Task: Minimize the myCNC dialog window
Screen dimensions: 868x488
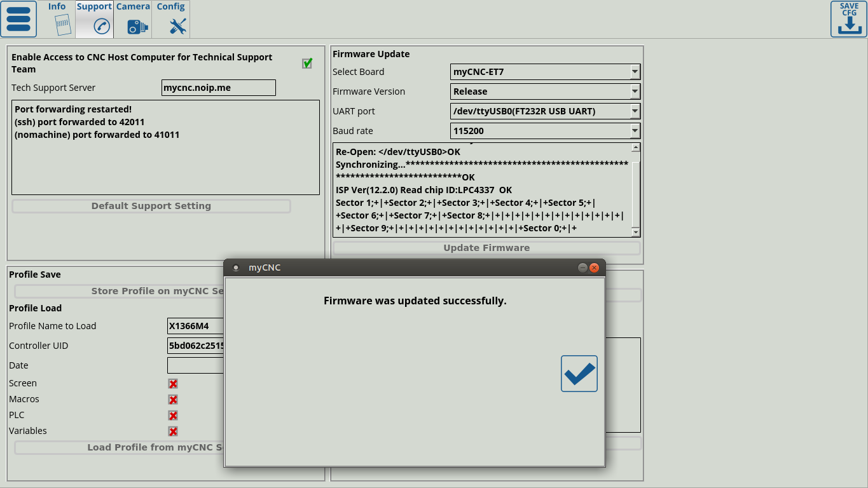Action: pos(582,268)
